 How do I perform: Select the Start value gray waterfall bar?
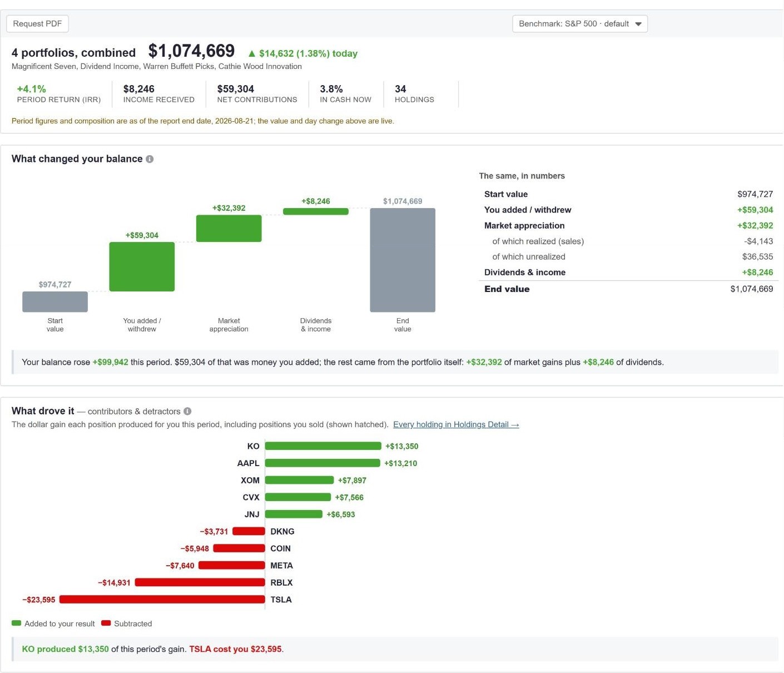pyautogui.click(x=55, y=301)
